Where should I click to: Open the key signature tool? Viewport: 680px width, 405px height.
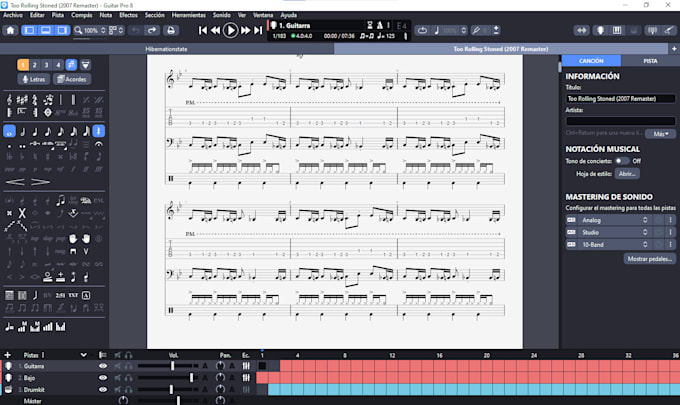pyautogui.click(x=22, y=100)
